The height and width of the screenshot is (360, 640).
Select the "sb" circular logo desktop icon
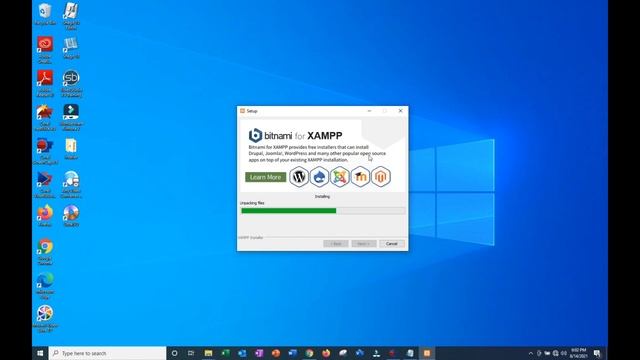(71, 83)
